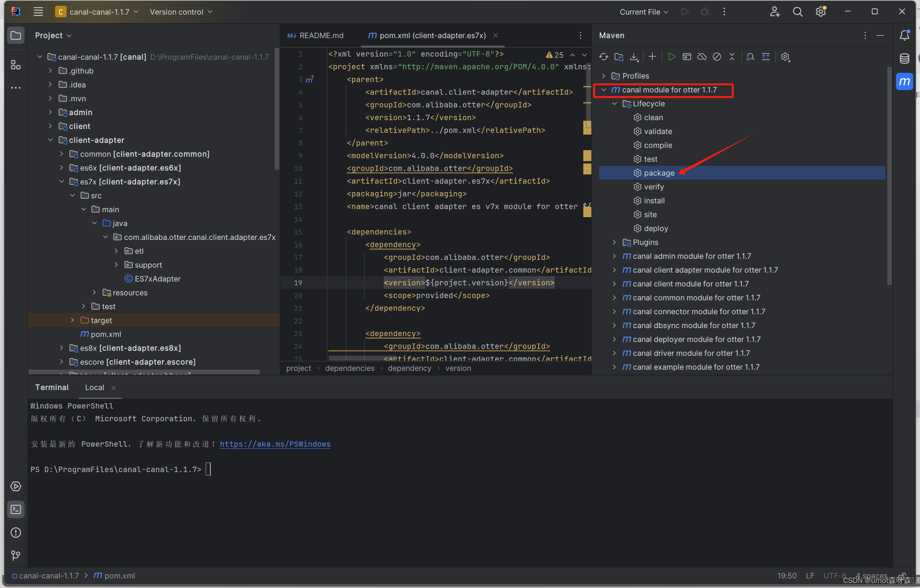Expand Maven Plugins node
Image resolution: width=920 pixels, height=588 pixels.
point(614,242)
